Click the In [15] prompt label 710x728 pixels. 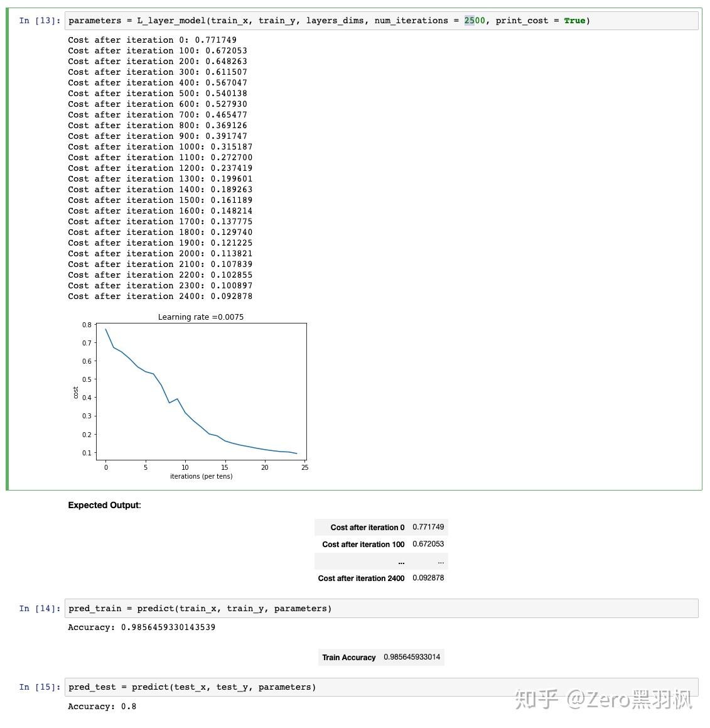tap(40, 687)
